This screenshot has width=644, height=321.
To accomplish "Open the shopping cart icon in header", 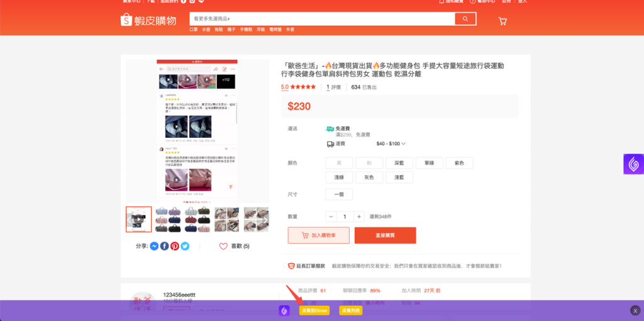I will tap(502, 21).
